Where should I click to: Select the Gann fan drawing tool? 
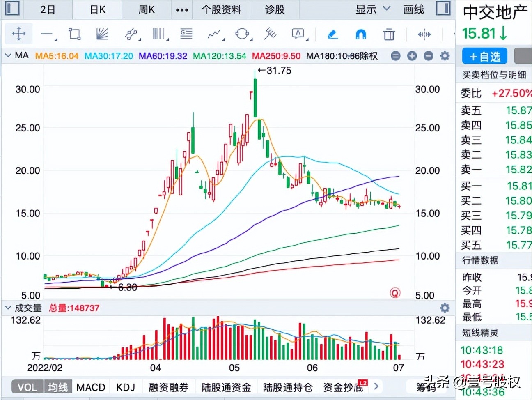[102, 34]
